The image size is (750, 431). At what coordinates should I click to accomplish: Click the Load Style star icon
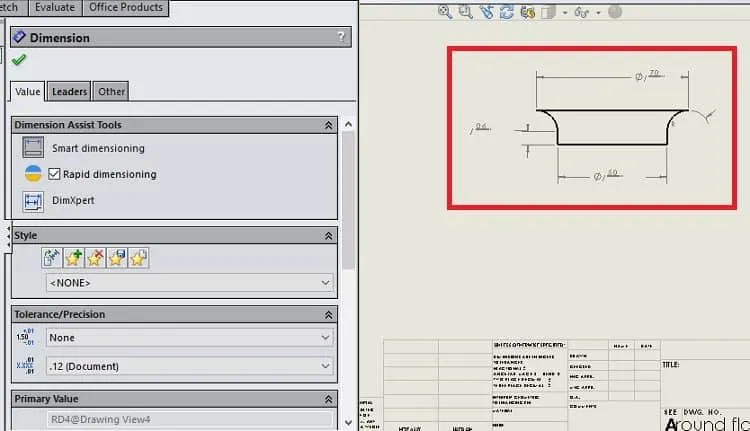tap(138, 258)
